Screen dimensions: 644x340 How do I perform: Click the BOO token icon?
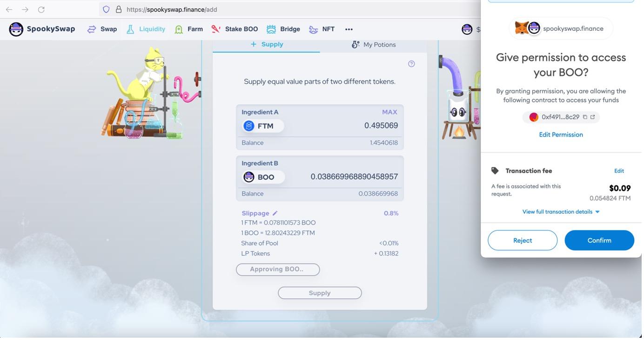click(249, 177)
